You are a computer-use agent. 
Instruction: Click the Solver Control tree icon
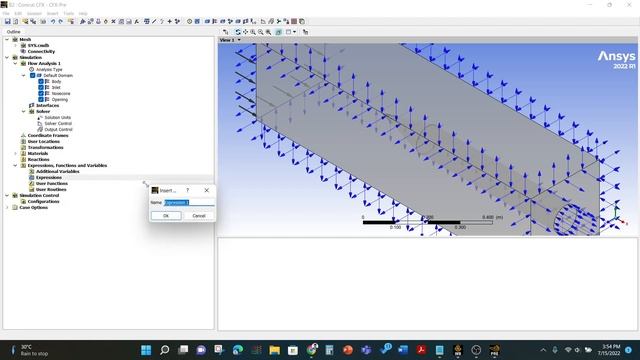(x=40, y=123)
